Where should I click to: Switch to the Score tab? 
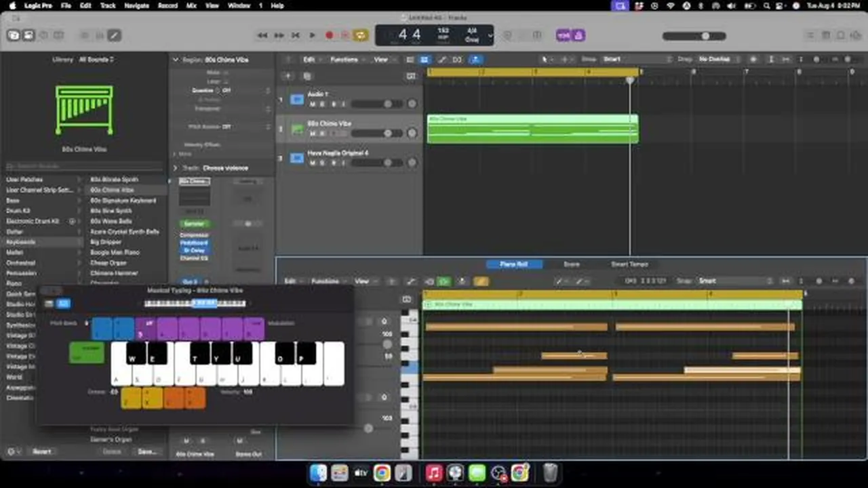coord(572,264)
